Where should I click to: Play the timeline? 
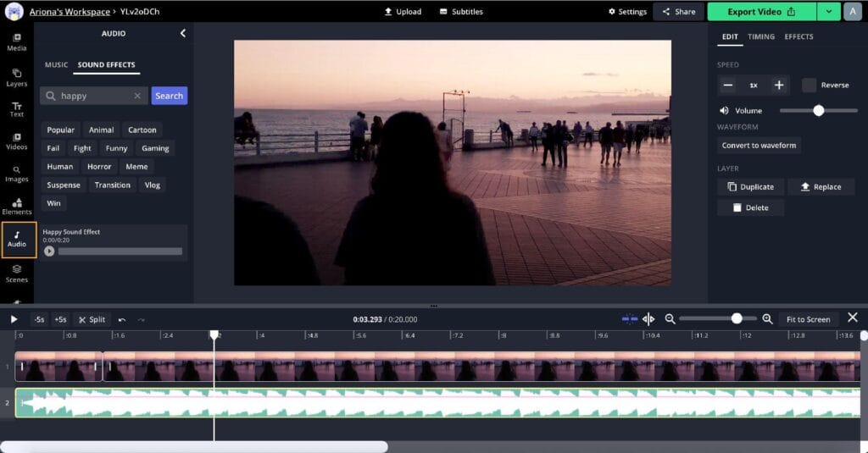14,319
